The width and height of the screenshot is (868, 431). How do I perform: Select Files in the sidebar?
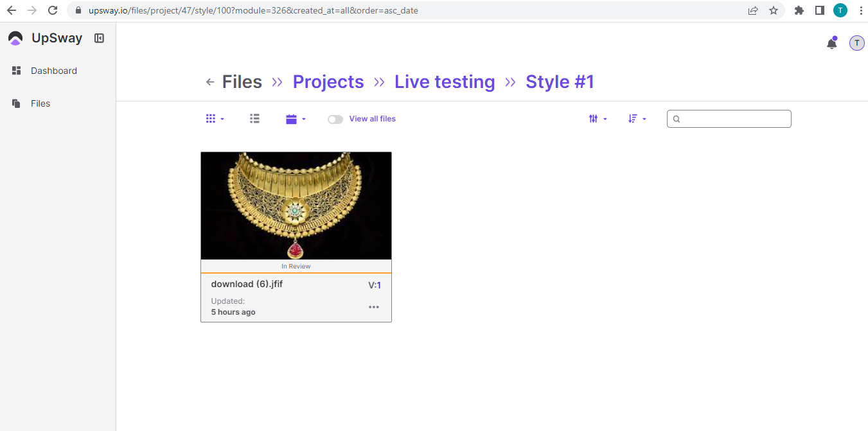pos(40,103)
